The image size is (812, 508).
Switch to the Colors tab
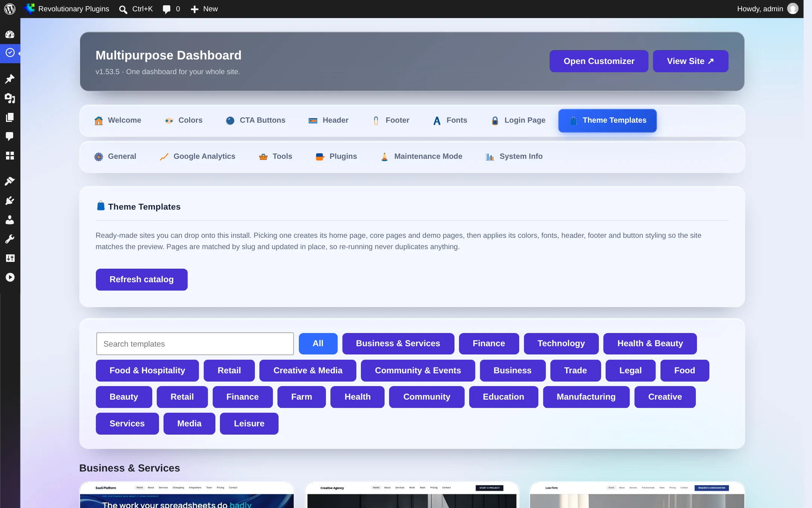[184, 120]
